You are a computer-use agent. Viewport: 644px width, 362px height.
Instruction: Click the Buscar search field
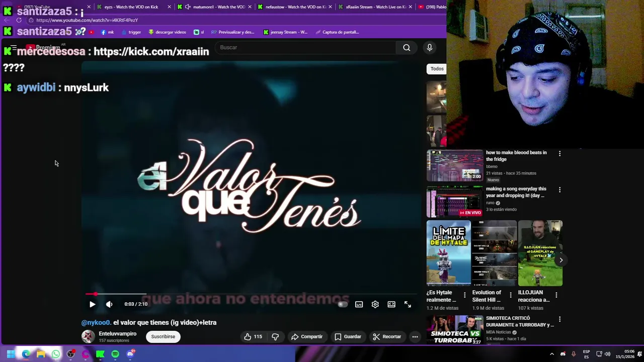(305, 47)
